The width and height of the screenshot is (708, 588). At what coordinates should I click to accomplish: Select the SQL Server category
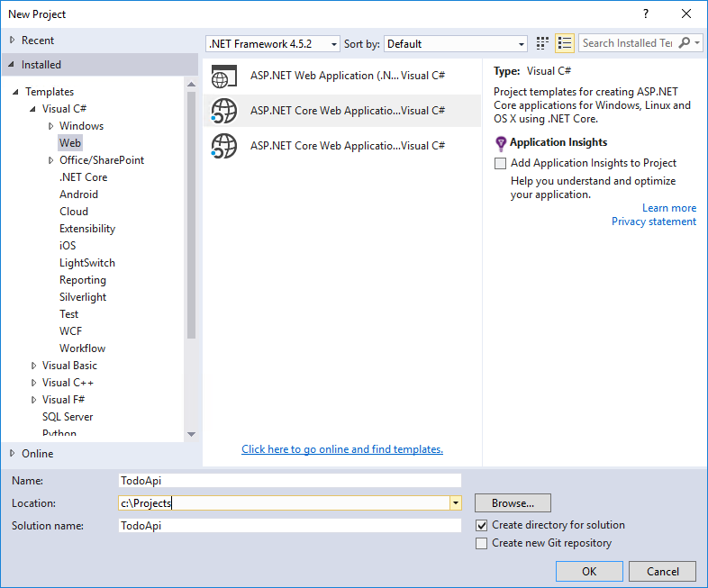coord(68,417)
